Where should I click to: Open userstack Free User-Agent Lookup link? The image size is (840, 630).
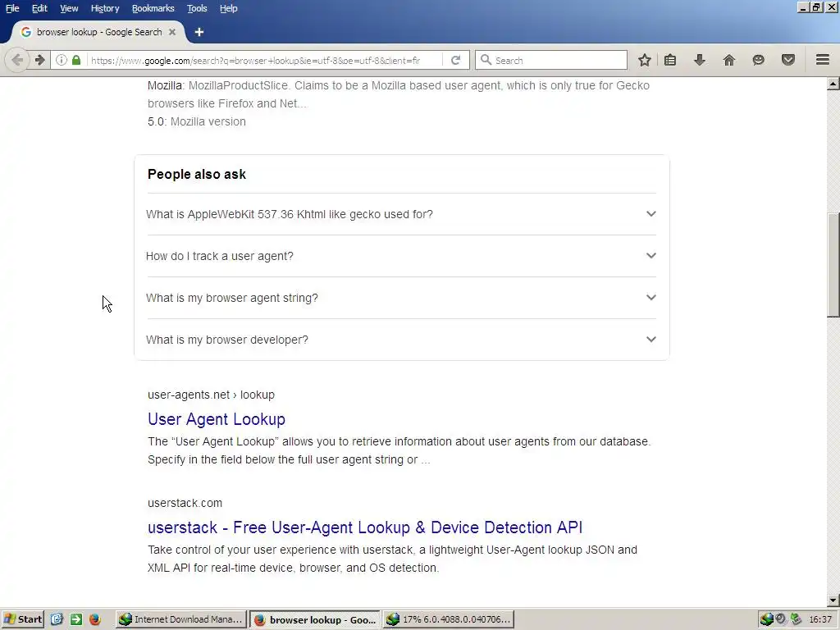click(365, 527)
